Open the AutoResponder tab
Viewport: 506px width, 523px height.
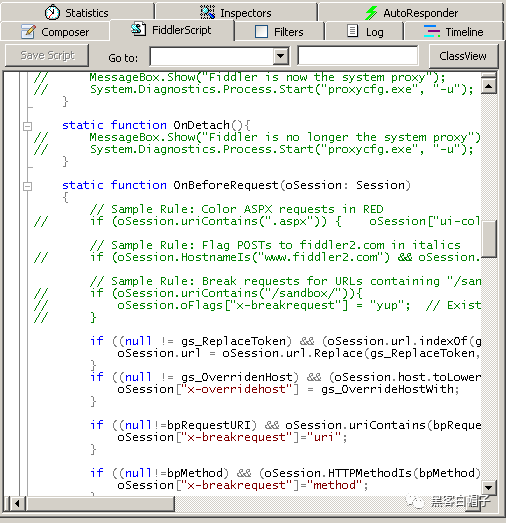point(411,12)
